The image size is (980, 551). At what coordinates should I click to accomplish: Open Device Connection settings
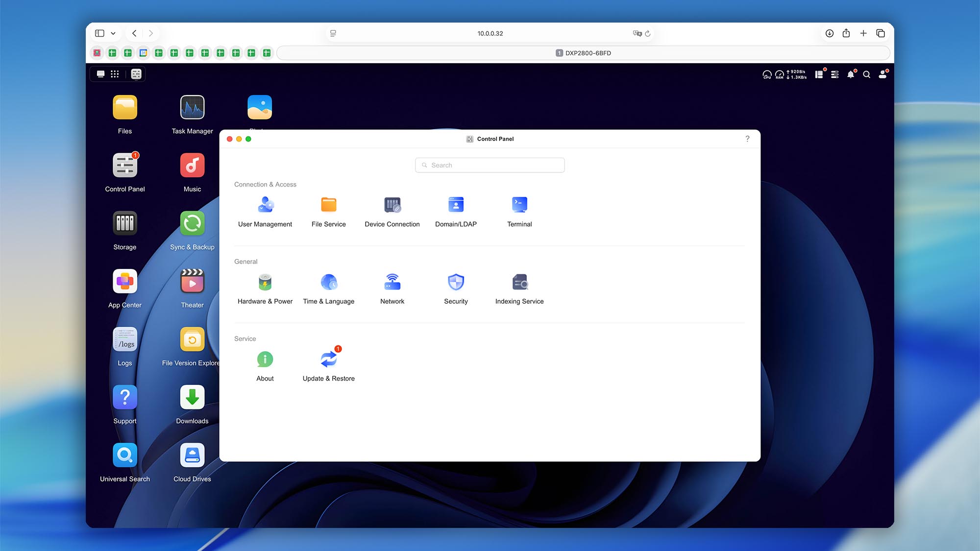click(392, 205)
